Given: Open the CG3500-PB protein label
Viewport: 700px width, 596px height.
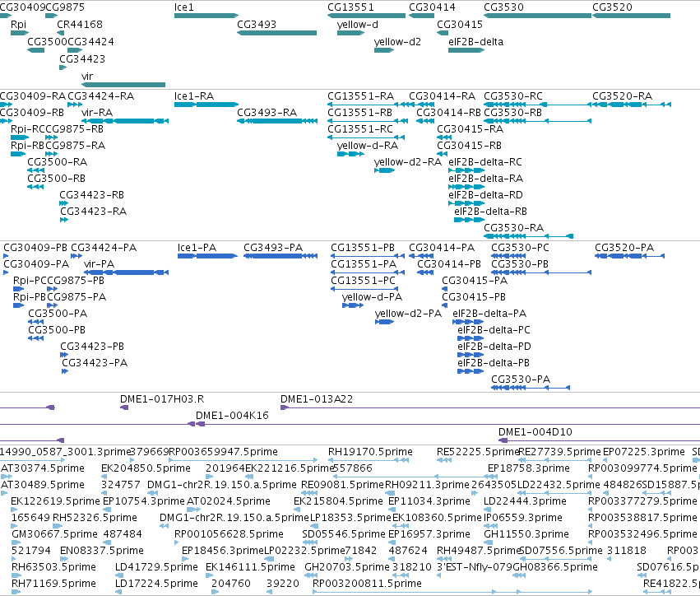Looking at the screenshot, I should 57,330.
